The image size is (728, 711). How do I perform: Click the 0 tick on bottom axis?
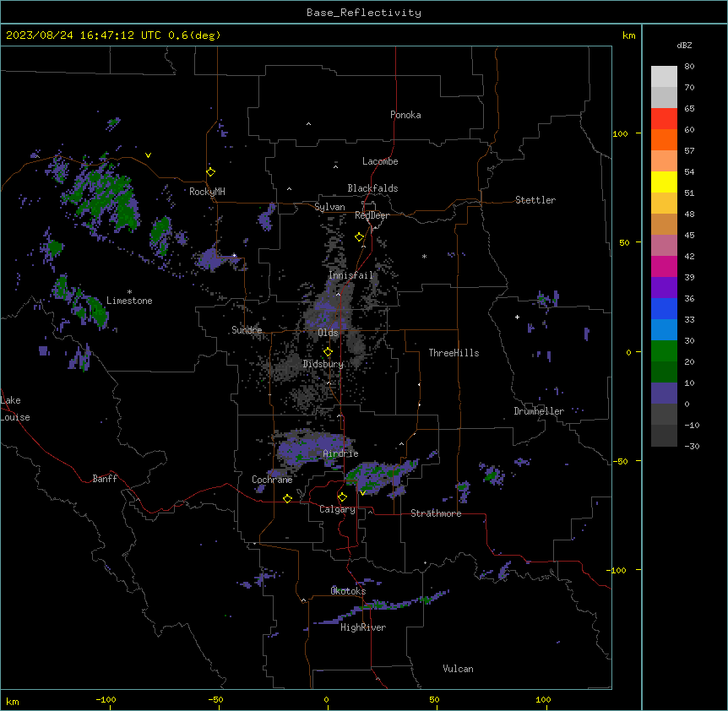click(326, 700)
